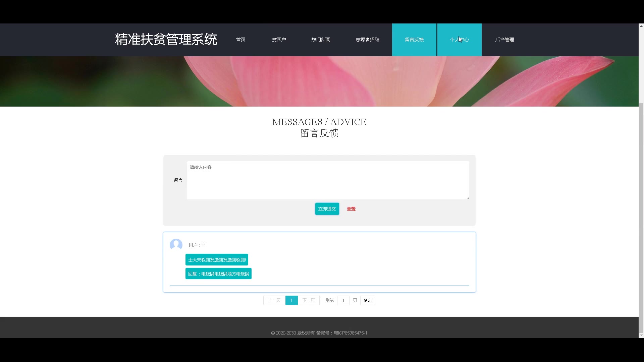Click the user avatar icon
The height and width of the screenshot is (362, 644).
[176, 245]
